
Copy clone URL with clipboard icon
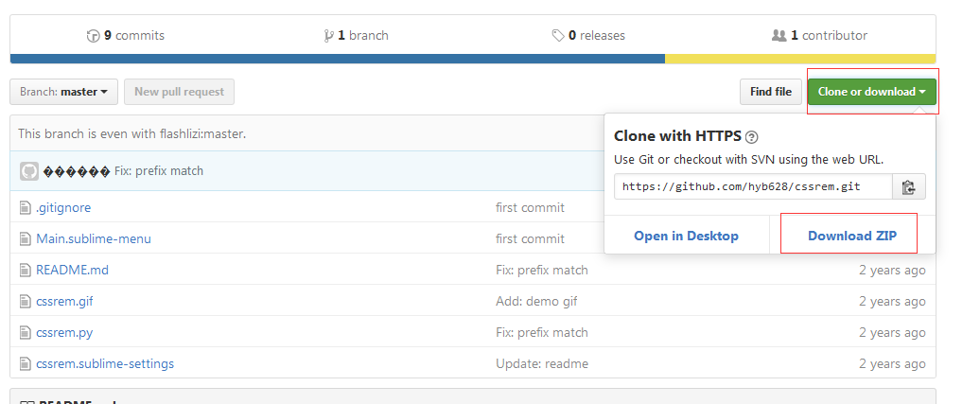tap(909, 186)
